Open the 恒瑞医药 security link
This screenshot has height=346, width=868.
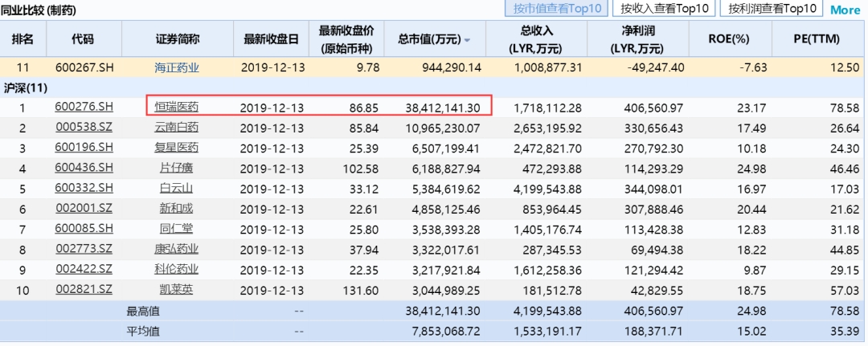tap(177, 108)
